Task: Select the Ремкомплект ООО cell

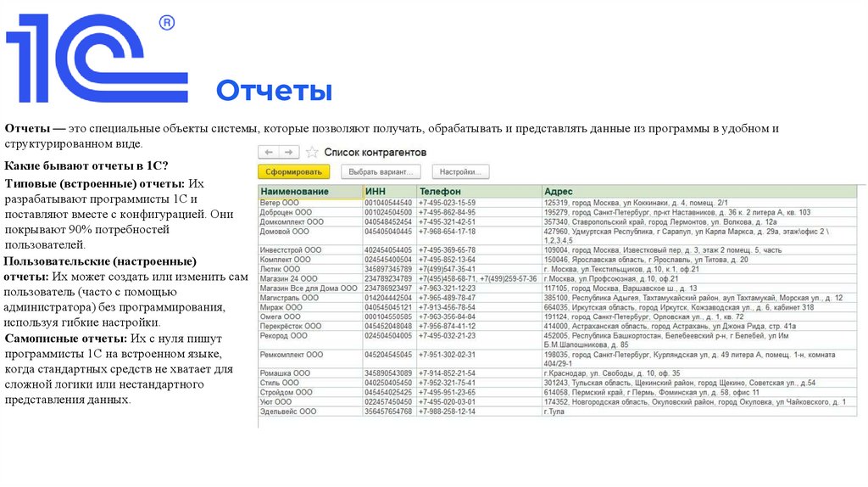Action: [x=310, y=359]
